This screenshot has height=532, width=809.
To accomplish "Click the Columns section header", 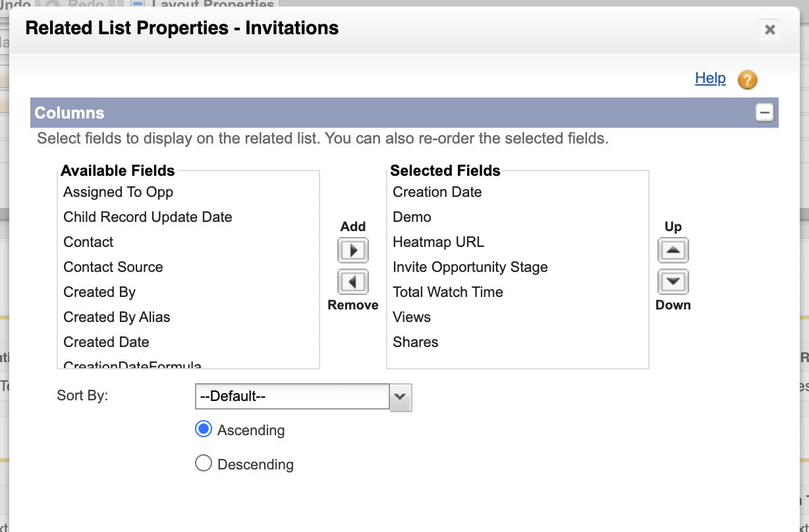I will tap(69, 113).
